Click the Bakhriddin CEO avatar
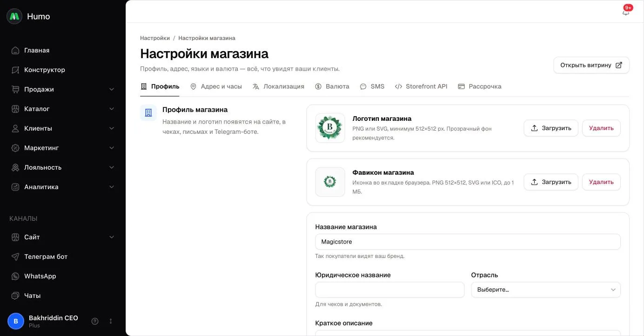Viewport: 644px width, 336px height. (16, 321)
